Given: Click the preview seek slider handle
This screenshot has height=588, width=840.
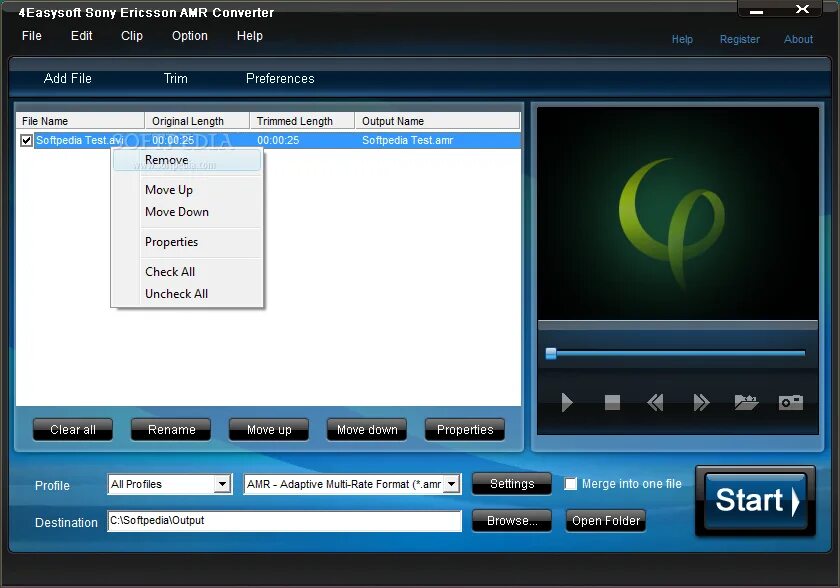Looking at the screenshot, I should 551,353.
